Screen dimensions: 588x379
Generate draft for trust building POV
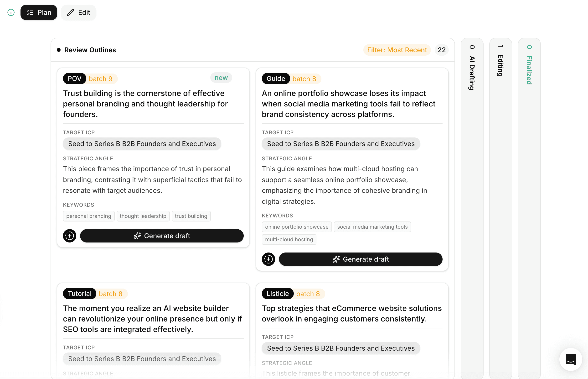[x=167, y=236]
